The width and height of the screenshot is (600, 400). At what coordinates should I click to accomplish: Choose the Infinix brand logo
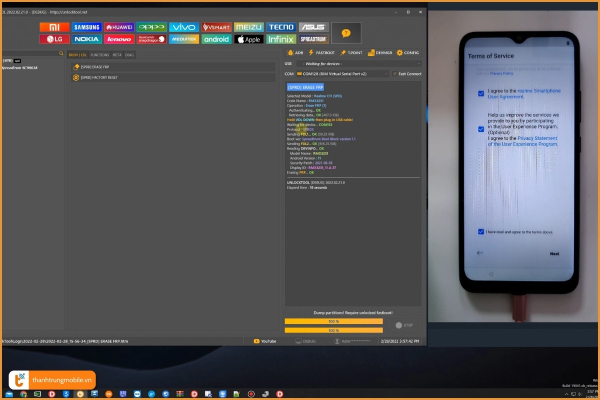click(281, 39)
